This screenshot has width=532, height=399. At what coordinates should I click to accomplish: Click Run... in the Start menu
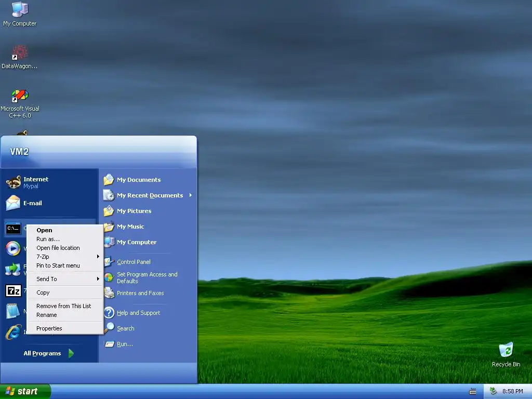click(125, 344)
